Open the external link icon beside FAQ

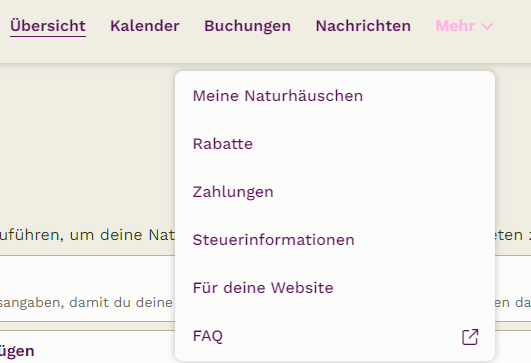[x=470, y=337]
